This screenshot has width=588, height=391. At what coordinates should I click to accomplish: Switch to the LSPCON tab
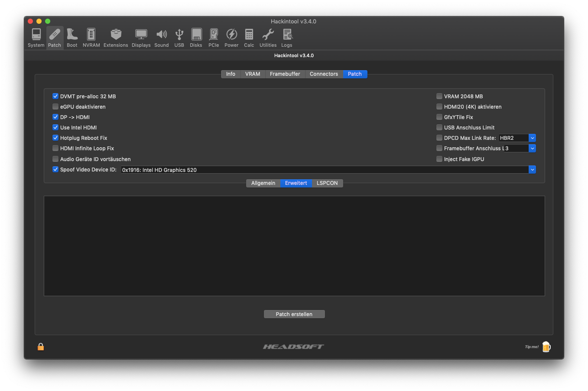pyautogui.click(x=327, y=183)
